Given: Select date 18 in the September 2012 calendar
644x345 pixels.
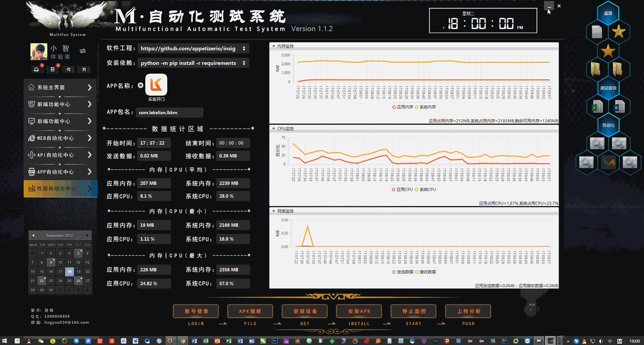Looking at the screenshot, I should click(69, 271).
